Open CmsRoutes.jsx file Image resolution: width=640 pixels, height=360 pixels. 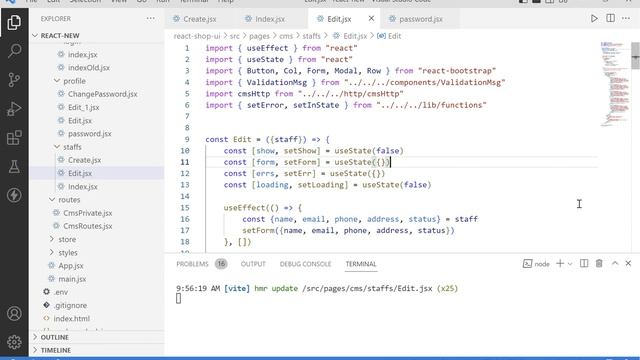point(87,226)
